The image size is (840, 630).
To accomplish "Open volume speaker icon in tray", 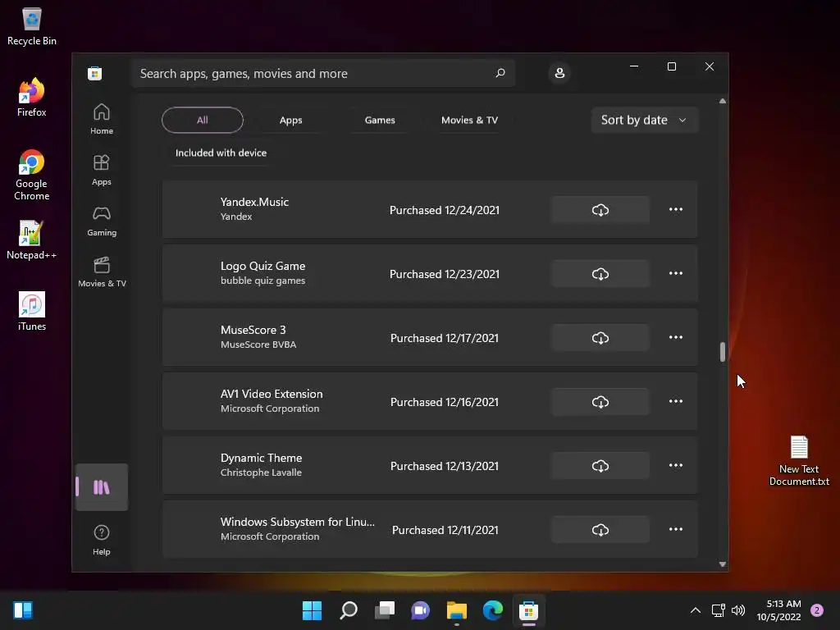I will click(x=738, y=610).
